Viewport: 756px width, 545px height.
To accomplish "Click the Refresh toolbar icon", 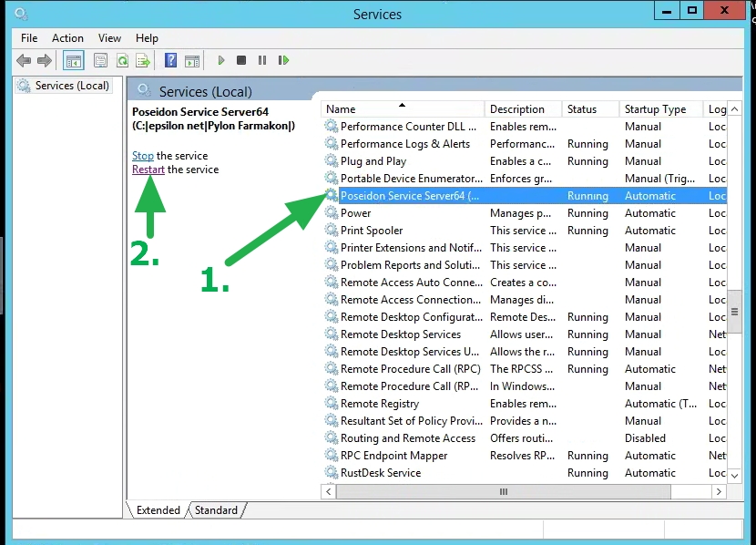I will (x=122, y=60).
